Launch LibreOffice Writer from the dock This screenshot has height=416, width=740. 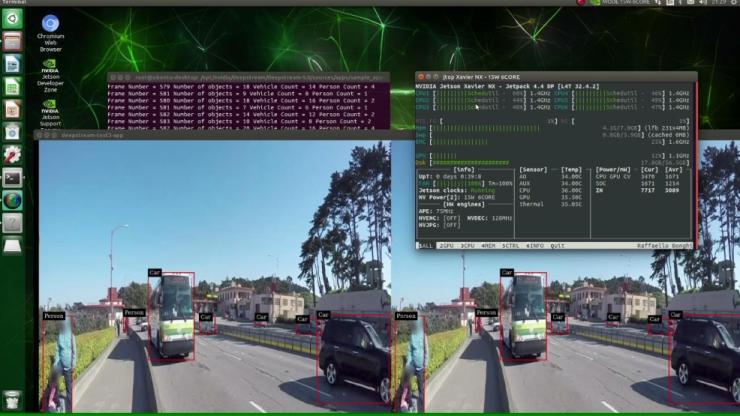pyautogui.click(x=12, y=64)
